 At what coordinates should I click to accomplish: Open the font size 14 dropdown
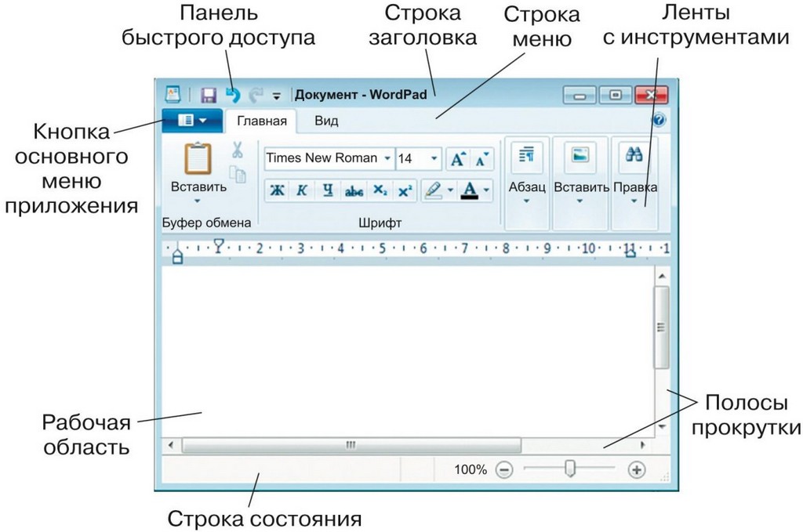click(x=434, y=158)
